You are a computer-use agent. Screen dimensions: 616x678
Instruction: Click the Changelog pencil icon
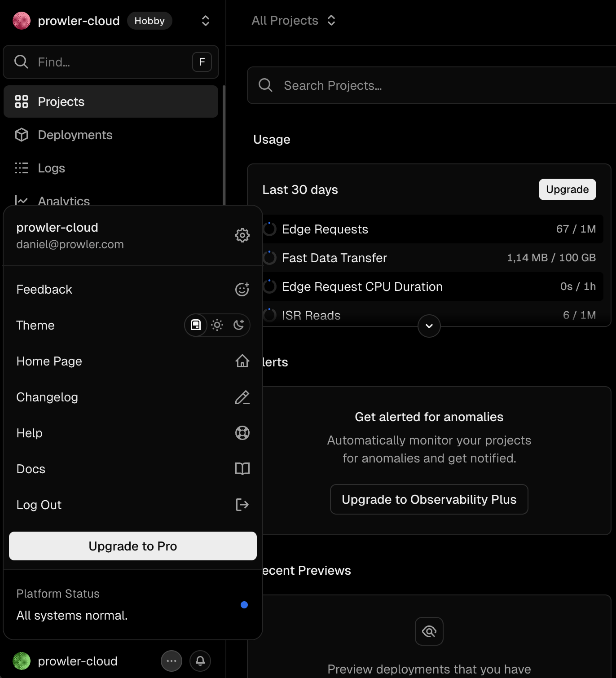click(x=242, y=397)
